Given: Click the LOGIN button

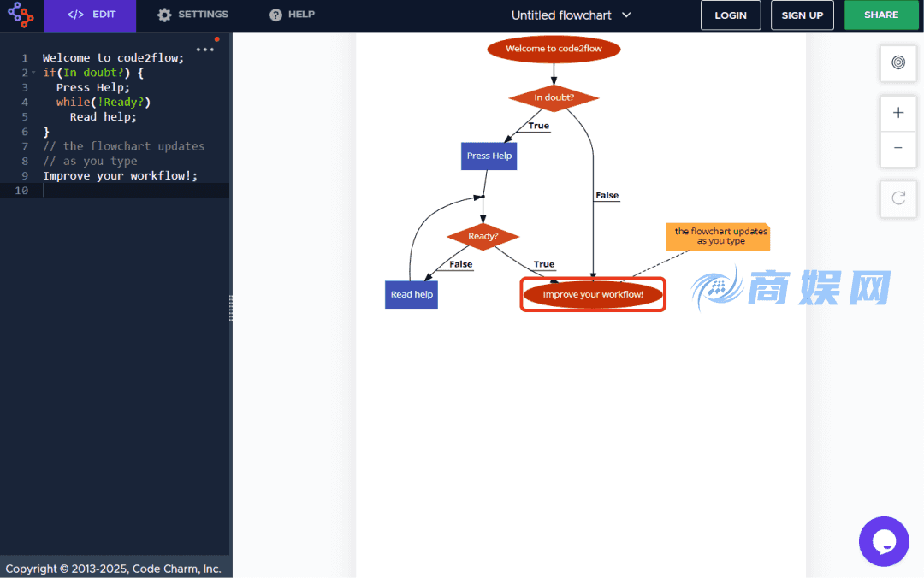Looking at the screenshot, I should click(731, 15).
